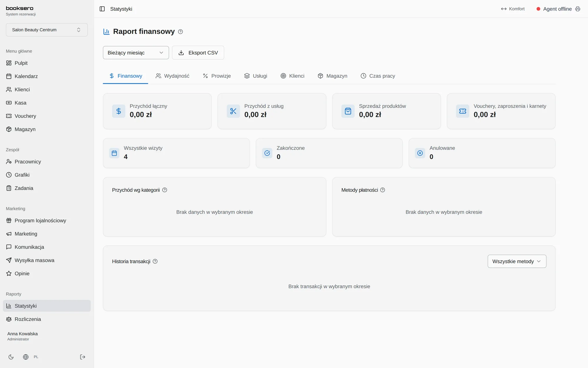Click the globe language icon
The image size is (588, 368).
26,357
